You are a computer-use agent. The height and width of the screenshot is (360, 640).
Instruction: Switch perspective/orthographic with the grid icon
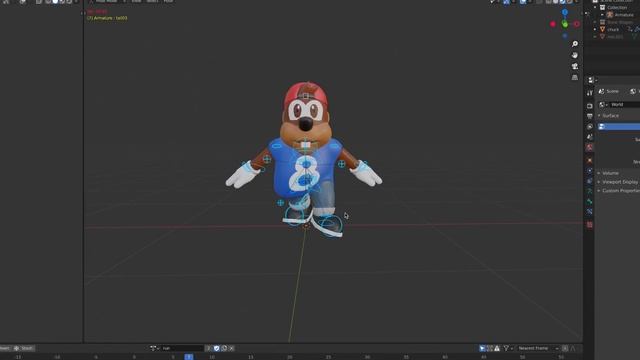coord(575,77)
